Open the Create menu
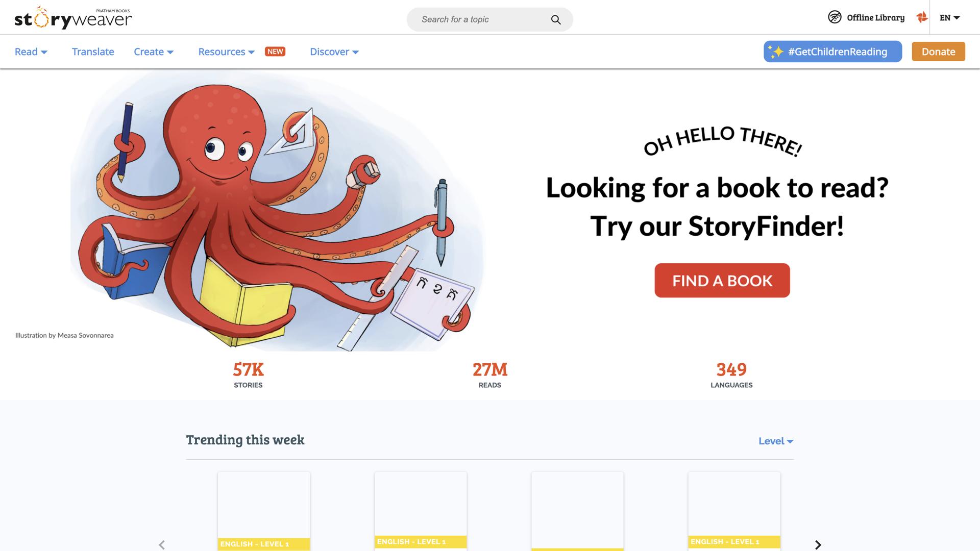Screen dimensions: 980x551 click(x=153, y=52)
